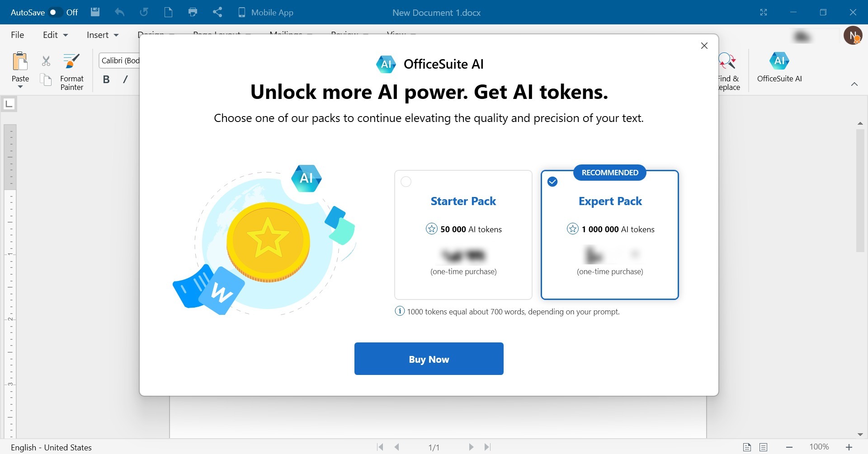Click the tab stop selector on ruler

tap(9, 104)
